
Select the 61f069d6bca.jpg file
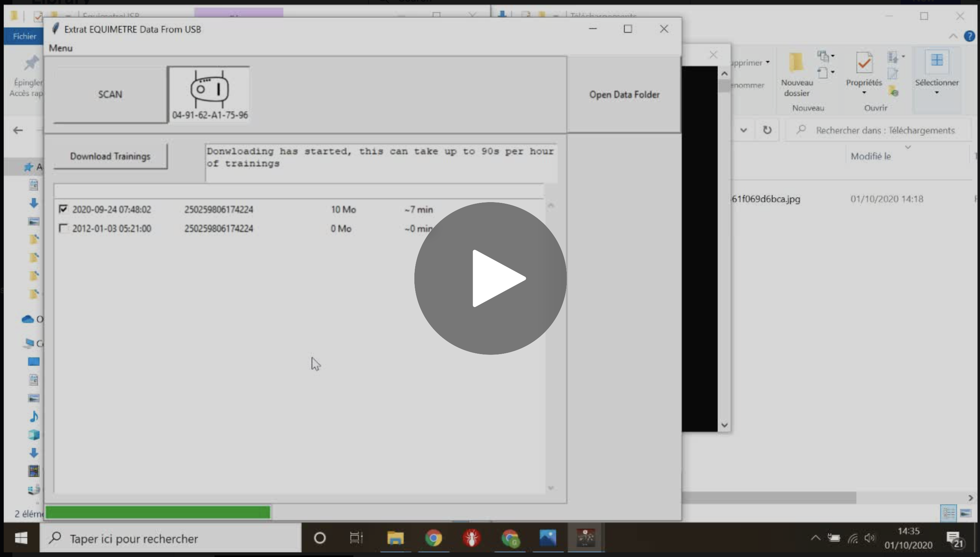click(x=766, y=199)
